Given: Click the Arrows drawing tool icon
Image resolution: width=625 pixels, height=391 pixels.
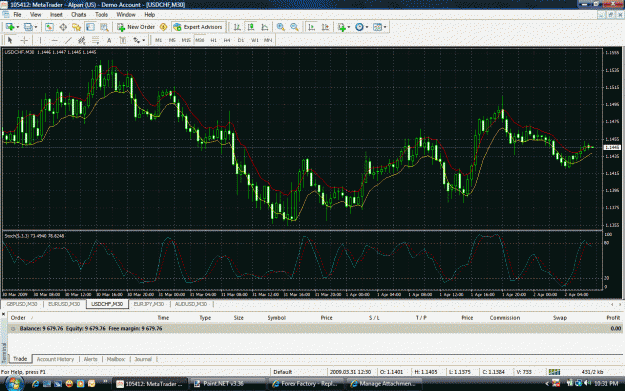Looking at the screenshot, I should pyautogui.click(x=137, y=40).
